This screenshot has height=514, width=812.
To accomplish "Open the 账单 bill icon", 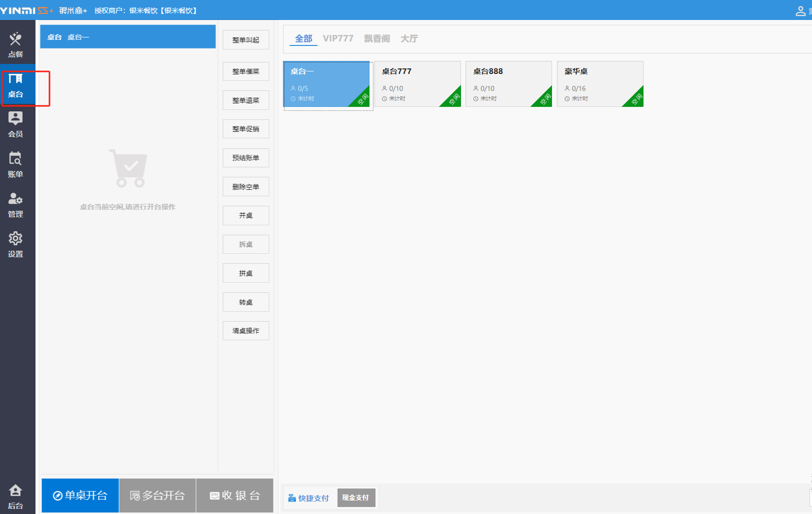I will click(15, 164).
